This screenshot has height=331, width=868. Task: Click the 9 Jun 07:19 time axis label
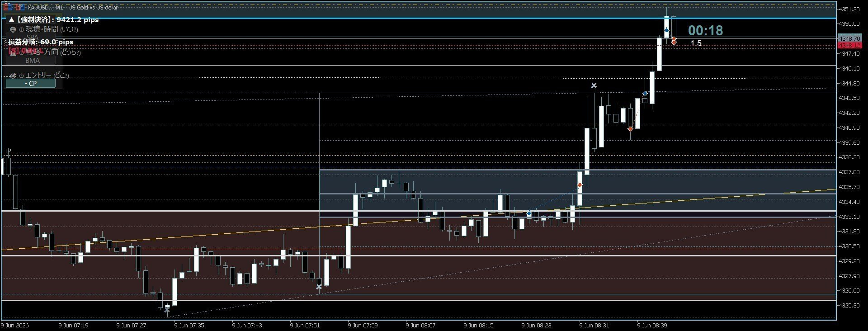pyautogui.click(x=73, y=325)
